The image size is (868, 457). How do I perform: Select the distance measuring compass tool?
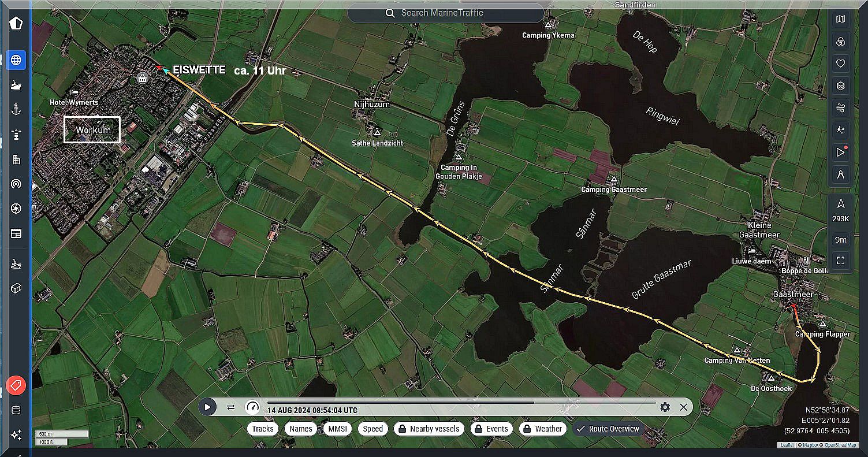tap(841, 174)
